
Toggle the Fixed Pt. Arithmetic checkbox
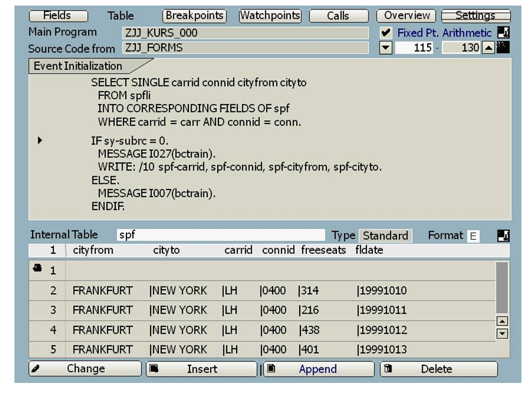386,33
